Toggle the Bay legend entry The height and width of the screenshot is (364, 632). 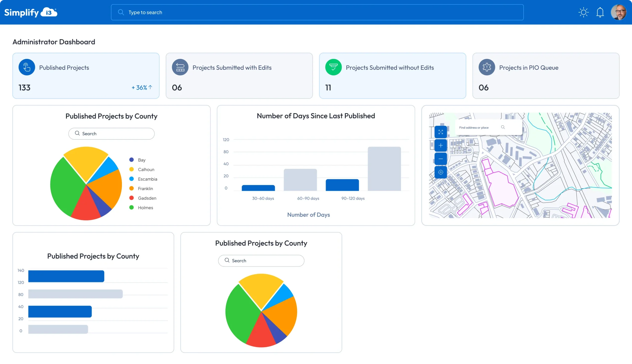click(x=141, y=160)
